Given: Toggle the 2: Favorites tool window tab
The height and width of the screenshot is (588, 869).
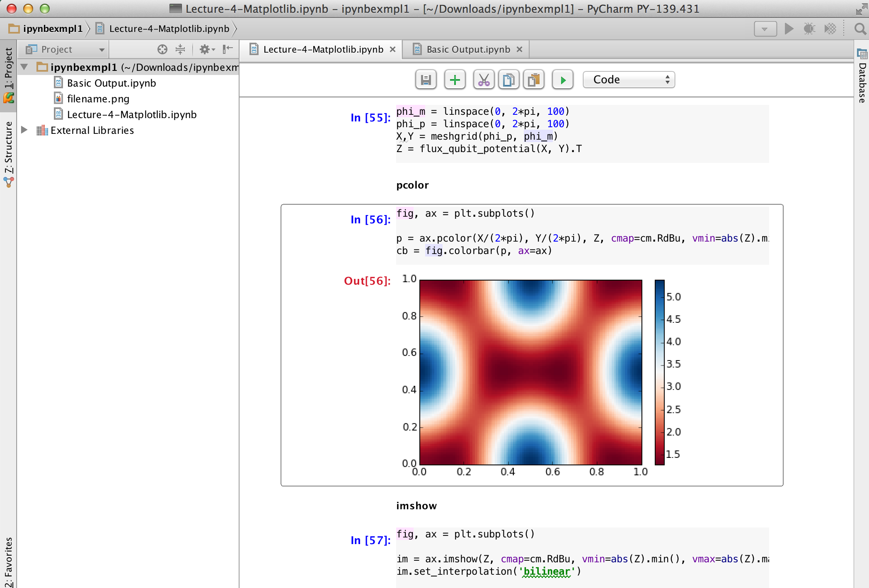Looking at the screenshot, I should pos(8,561).
